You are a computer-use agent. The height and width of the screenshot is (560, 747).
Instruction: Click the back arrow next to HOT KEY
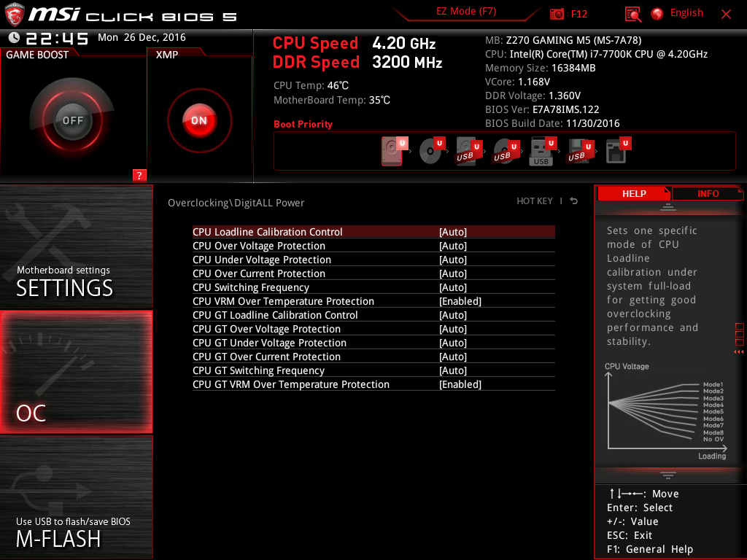point(574,201)
